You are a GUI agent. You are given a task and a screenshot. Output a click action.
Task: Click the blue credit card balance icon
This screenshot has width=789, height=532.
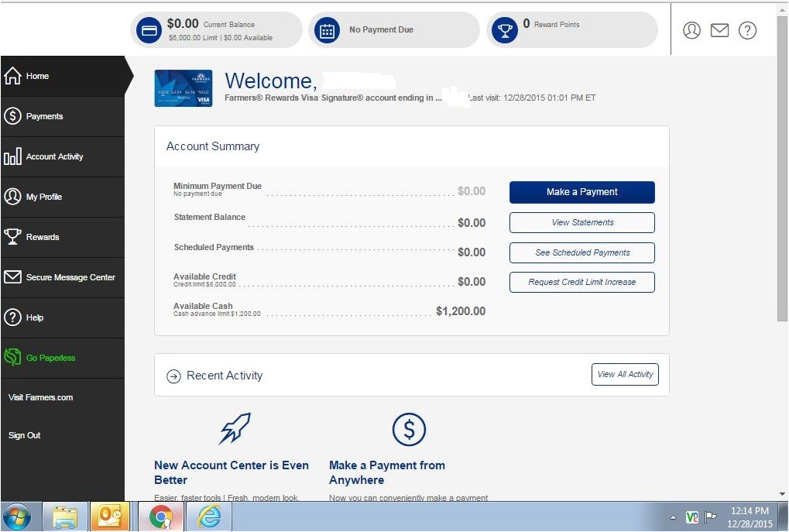[x=149, y=31]
